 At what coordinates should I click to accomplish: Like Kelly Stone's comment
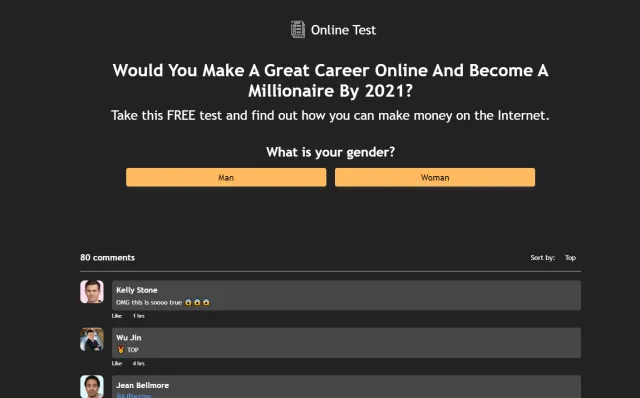tap(117, 316)
